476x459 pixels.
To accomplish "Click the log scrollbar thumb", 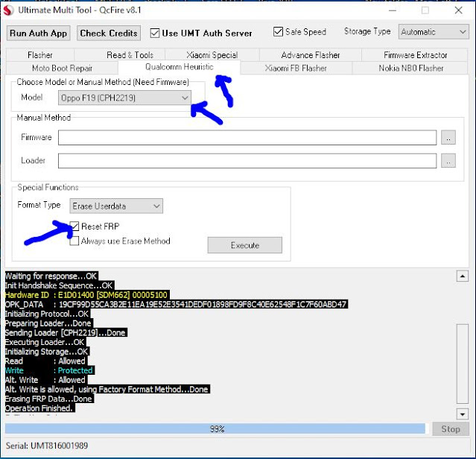I will click(x=463, y=364).
